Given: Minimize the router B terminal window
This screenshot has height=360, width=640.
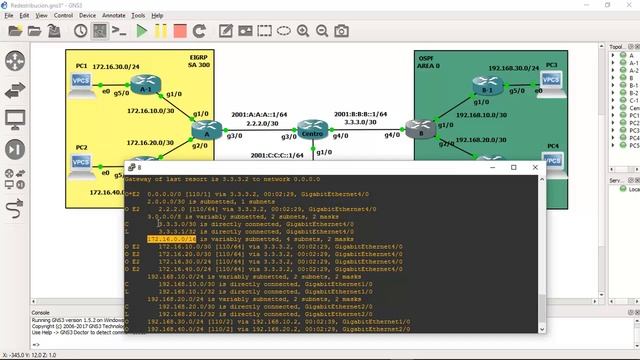Looking at the screenshot, I should click(x=492, y=167).
